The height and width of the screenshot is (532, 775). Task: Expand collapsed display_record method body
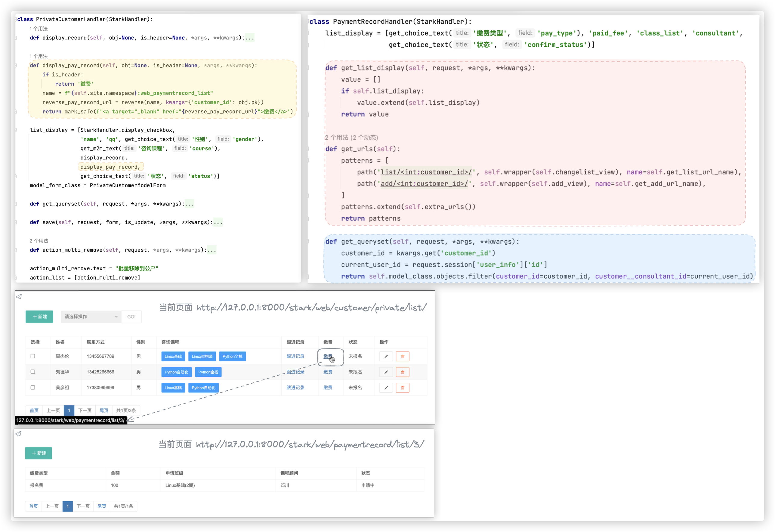(x=249, y=38)
